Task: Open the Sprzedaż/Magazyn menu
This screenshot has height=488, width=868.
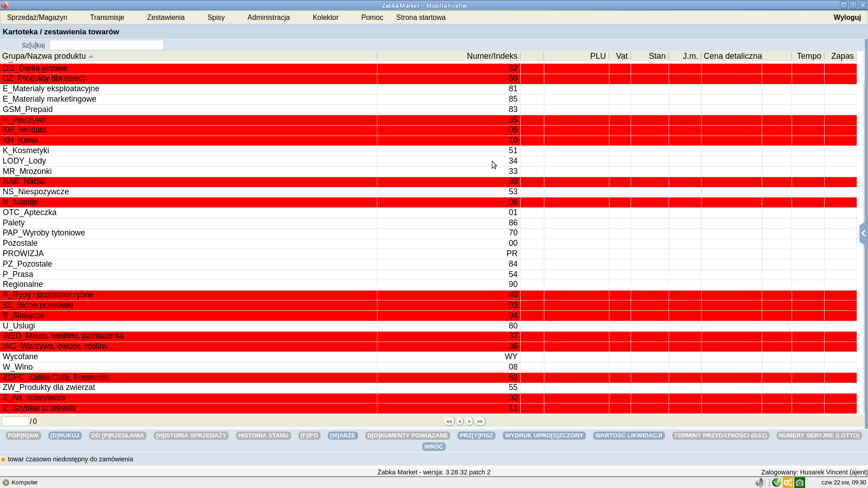Action: pos(37,18)
